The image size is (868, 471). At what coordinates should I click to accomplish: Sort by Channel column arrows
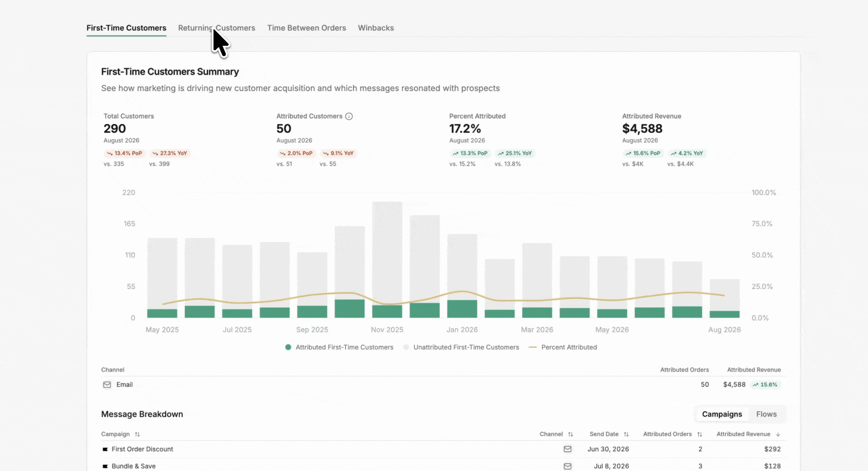pos(570,434)
